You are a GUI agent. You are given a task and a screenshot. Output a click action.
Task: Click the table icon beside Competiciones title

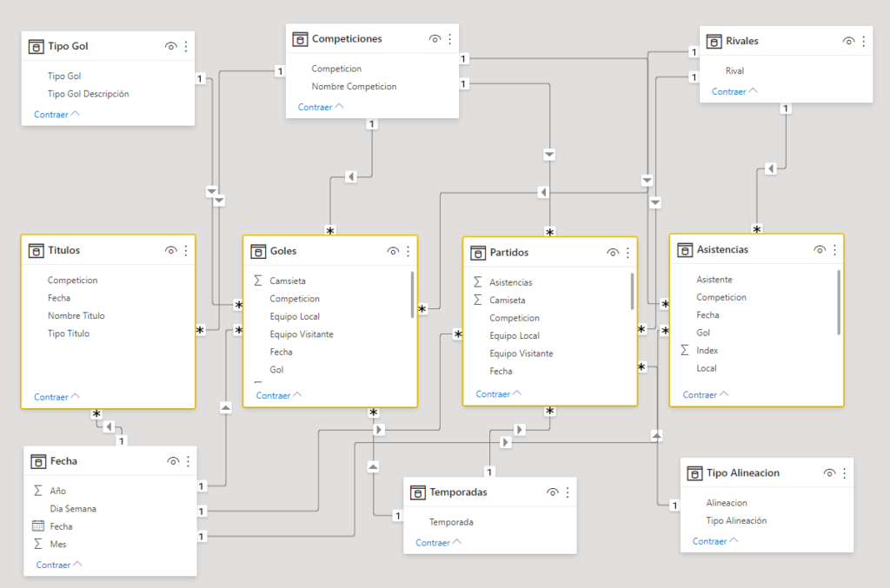click(x=300, y=39)
